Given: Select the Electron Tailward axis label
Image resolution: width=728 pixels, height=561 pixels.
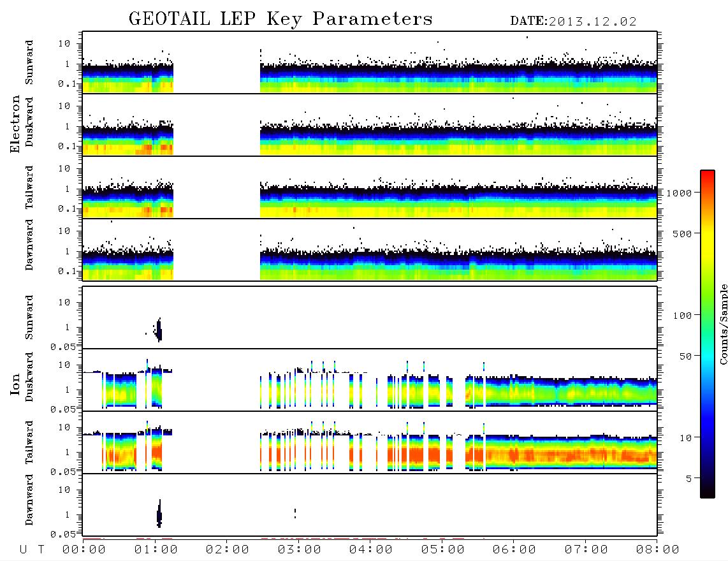Looking at the screenshot, I should 29,187.
